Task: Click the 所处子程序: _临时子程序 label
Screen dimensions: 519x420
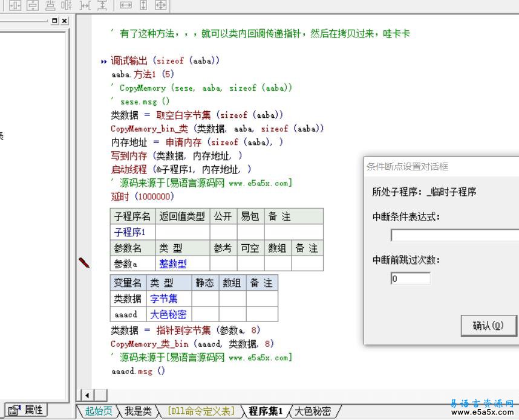Action: point(424,192)
